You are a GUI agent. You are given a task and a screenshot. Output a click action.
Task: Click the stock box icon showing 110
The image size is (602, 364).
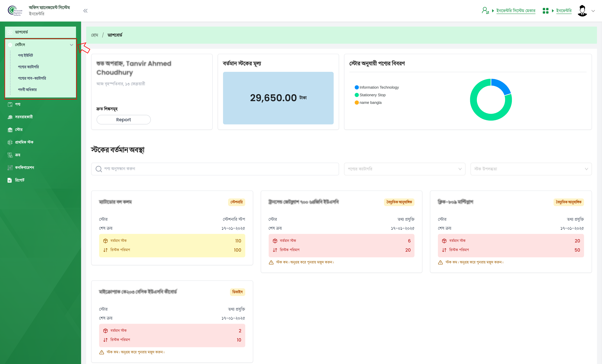[105, 241]
